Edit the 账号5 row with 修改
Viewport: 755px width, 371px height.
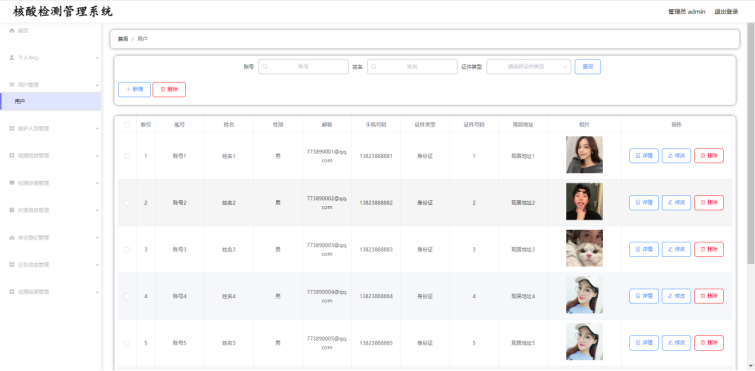click(x=676, y=343)
